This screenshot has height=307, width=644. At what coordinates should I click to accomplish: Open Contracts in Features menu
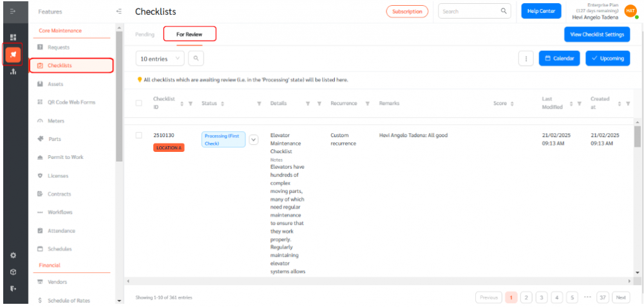click(59, 194)
